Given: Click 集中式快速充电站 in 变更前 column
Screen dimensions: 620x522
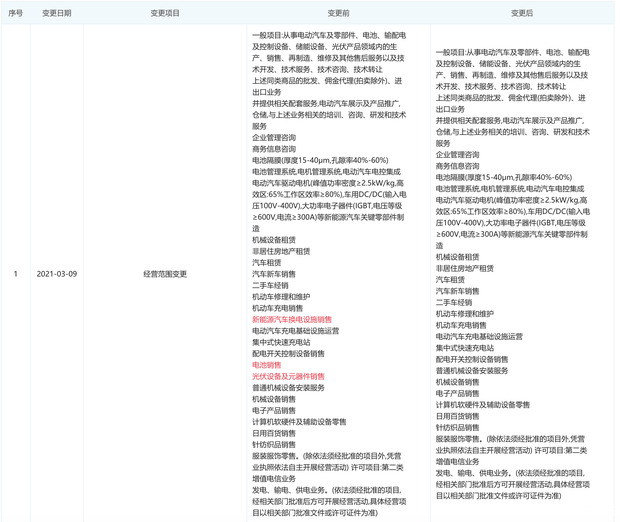Looking at the screenshot, I should point(281,342).
